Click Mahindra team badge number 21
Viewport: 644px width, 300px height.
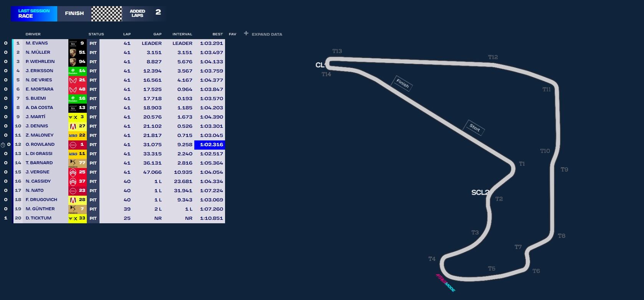pos(77,80)
